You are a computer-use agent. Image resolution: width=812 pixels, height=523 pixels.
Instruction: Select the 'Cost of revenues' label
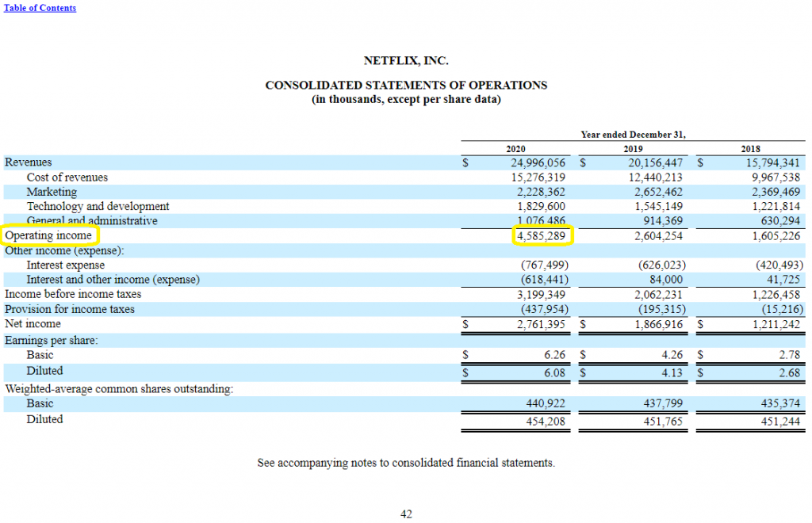[x=67, y=178]
